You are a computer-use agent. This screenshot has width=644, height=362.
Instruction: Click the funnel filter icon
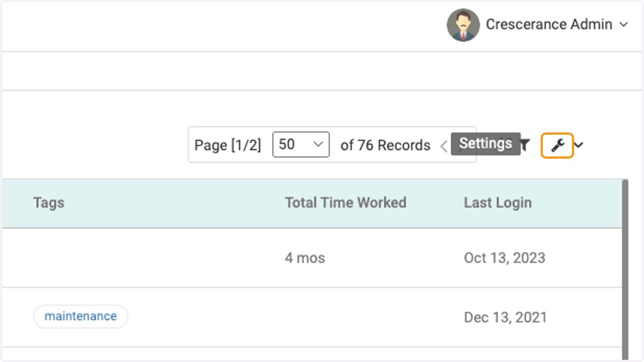pos(525,145)
